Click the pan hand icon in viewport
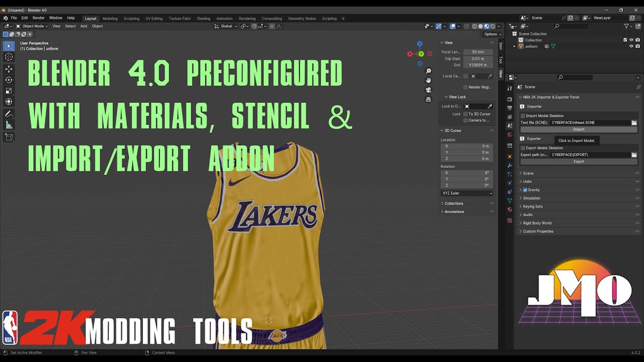Viewport: 644px width, 362px height. coord(428,80)
